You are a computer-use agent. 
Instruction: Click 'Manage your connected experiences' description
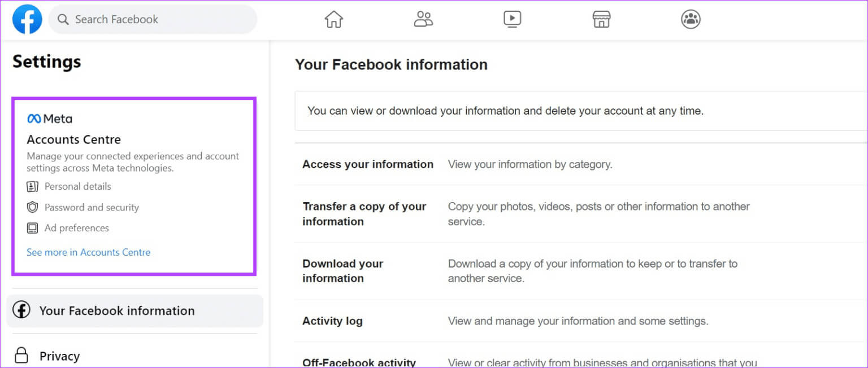pos(133,162)
